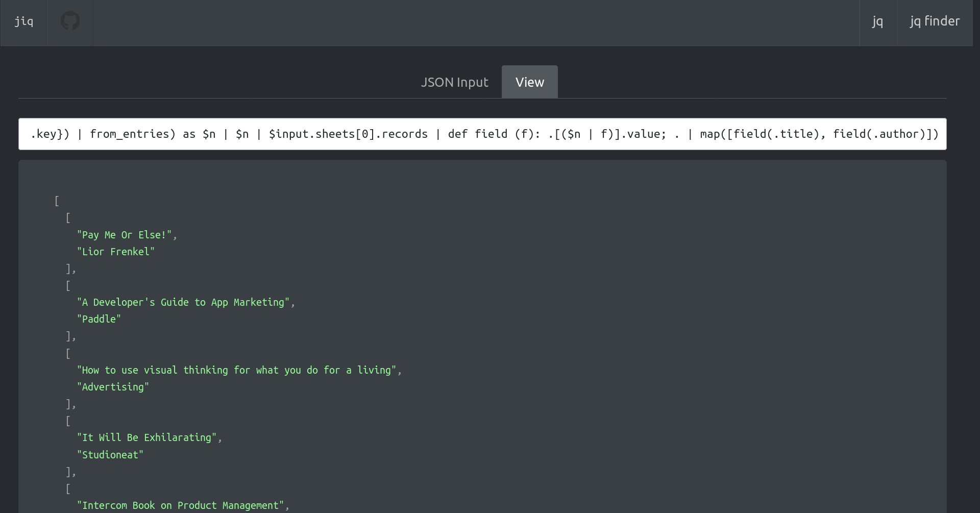The image size is (980, 513).
Task: Click the "It Will Be Exhilarating" title
Action: pyautogui.click(x=147, y=437)
